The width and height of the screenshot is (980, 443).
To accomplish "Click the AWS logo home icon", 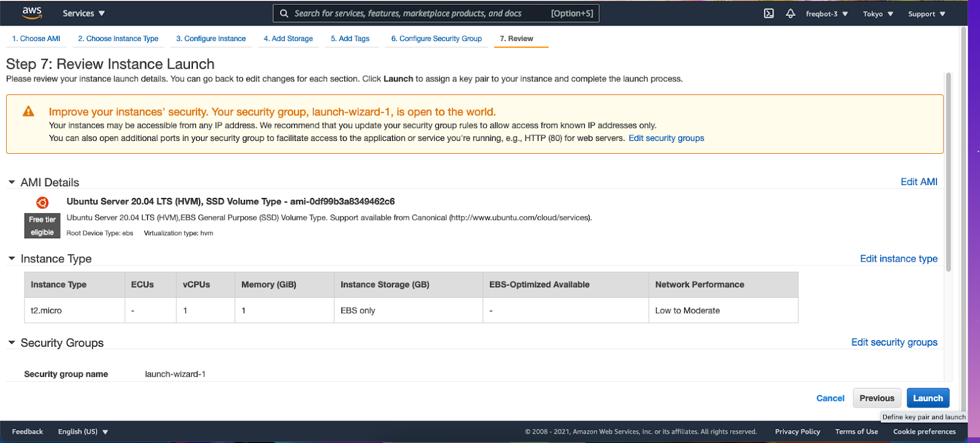I will [32, 12].
